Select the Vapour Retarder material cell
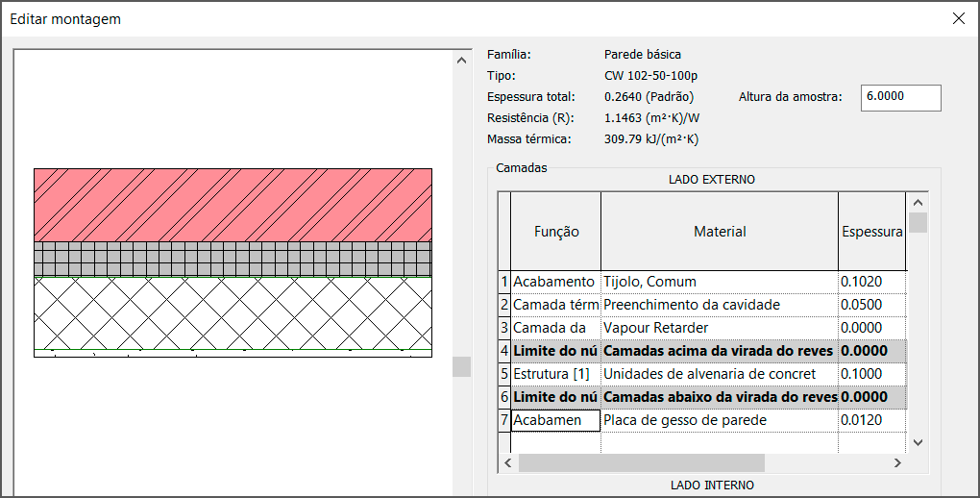Image resolution: width=980 pixels, height=498 pixels. [x=719, y=328]
